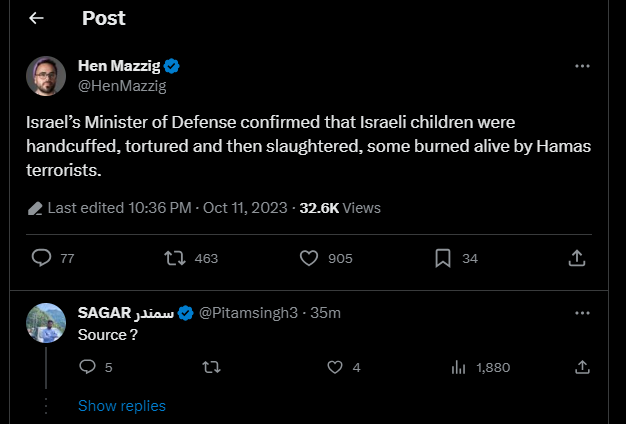Open Hen Mazzig's profile picture
This screenshot has width=626, height=424.
click(47, 76)
